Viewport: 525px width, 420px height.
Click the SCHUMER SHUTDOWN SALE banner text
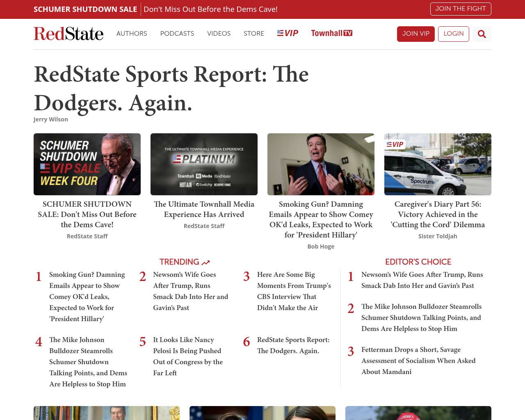85,9
